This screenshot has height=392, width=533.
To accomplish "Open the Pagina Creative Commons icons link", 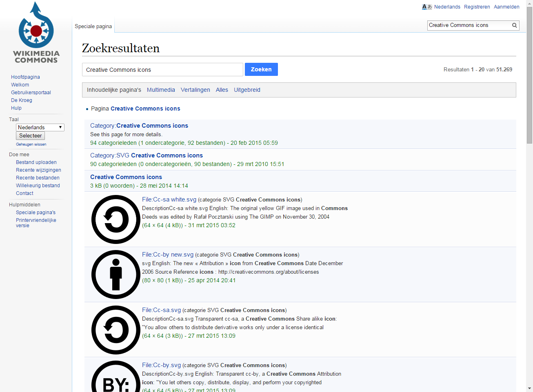I will pos(145,109).
